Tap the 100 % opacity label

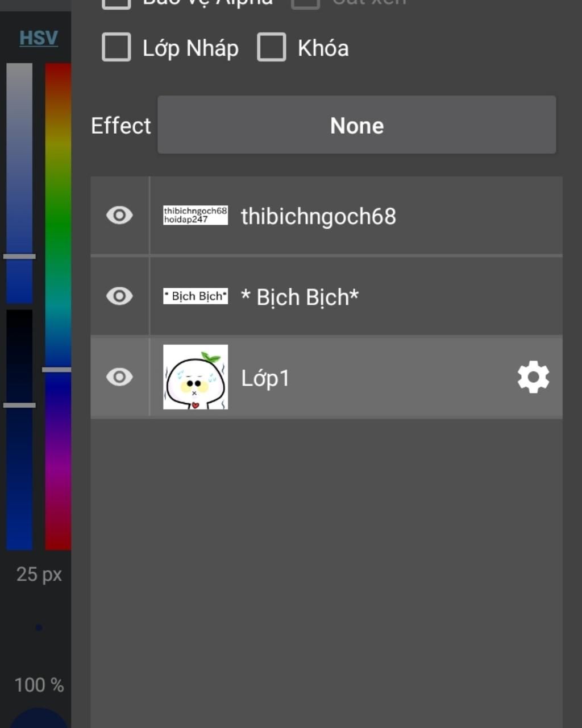tap(39, 685)
